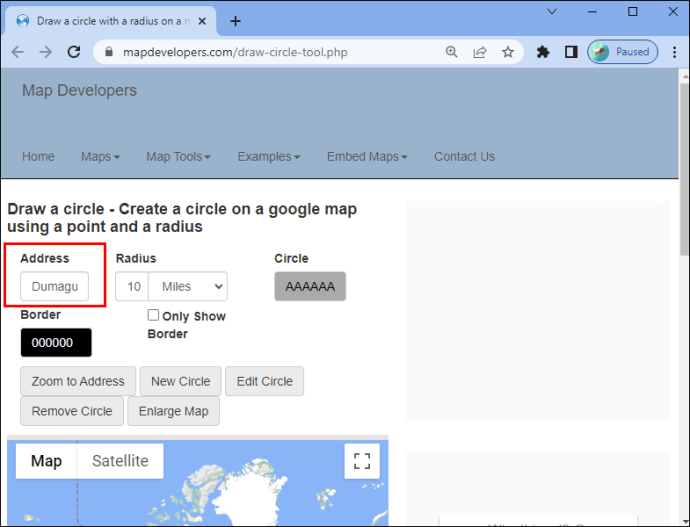Open Chrome's three-dot menu
This screenshot has width=690, height=527.
pos(674,52)
